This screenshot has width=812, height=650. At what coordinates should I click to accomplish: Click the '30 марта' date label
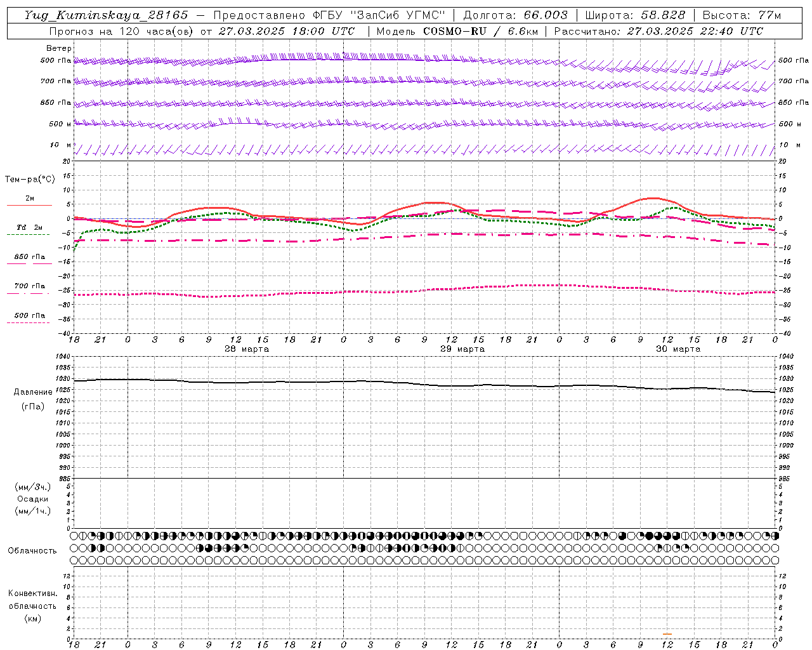point(678,349)
